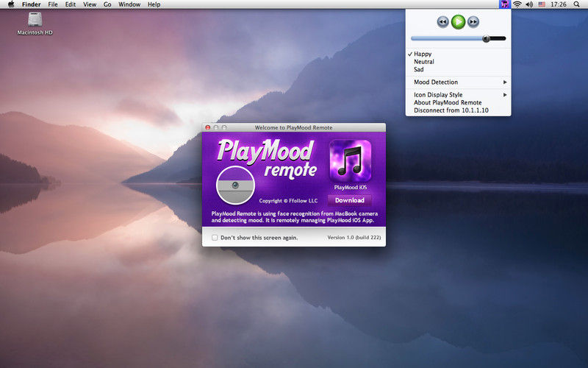The image size is (588, 368).
Task: Open the Help menu
Action: 154,4
